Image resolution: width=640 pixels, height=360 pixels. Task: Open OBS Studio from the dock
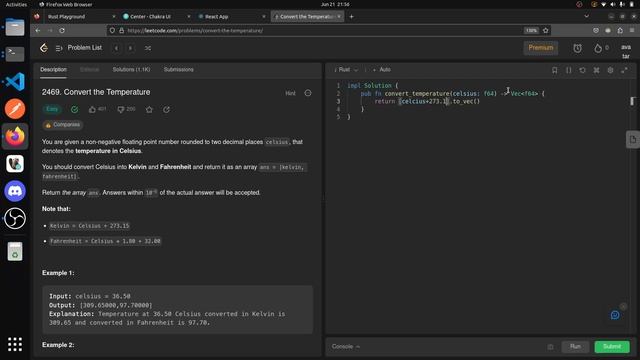[x=15, y=218]
